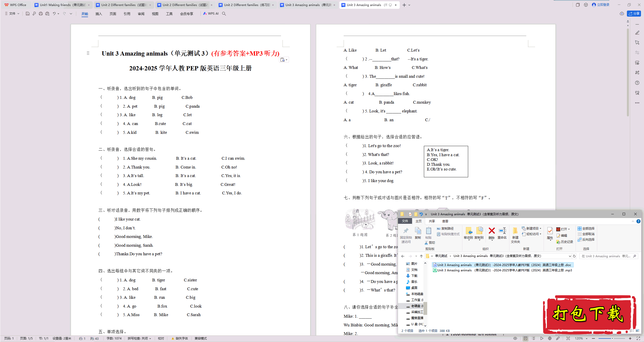Viewport: 644px width, 342px height.
Task: Open the 视图 ribbon tab
Action: click(x=155, y=14)
